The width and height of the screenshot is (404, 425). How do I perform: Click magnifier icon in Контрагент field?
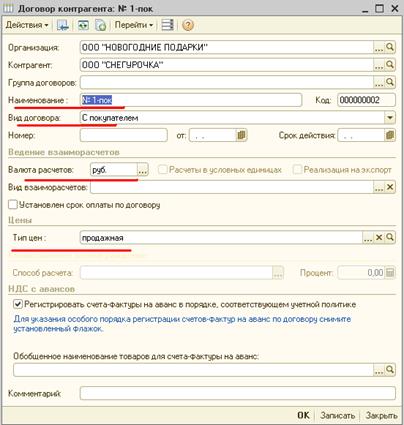point(390,65)
